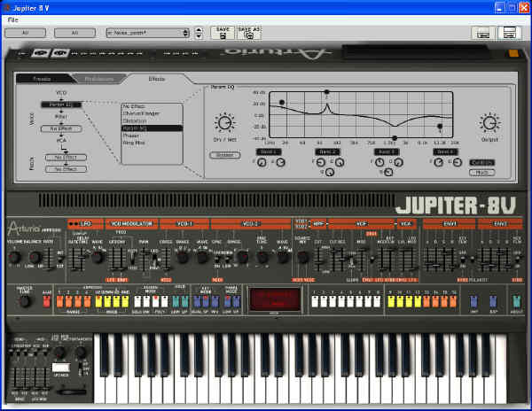Click the orange indicator at panel top-right
The height and width of the screenshot is (411, 532).
coord(513,53)
